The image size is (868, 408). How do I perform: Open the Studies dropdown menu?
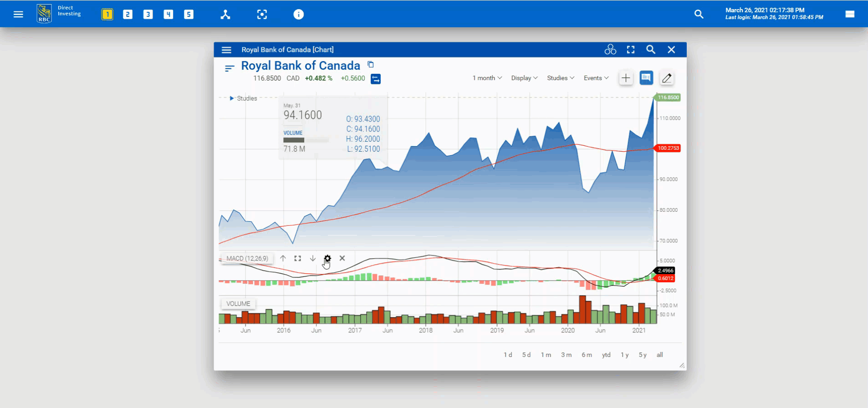(x=560, y=78)
